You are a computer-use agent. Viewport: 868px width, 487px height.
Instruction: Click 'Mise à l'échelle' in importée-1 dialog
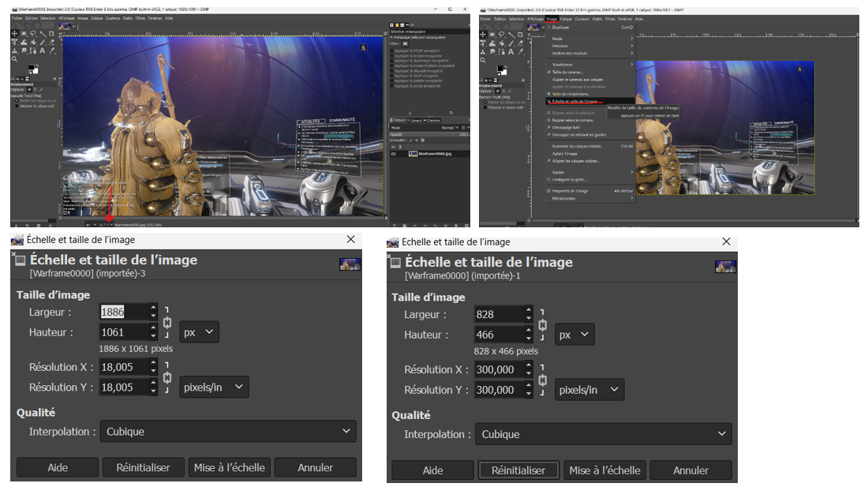click(604, 470)
